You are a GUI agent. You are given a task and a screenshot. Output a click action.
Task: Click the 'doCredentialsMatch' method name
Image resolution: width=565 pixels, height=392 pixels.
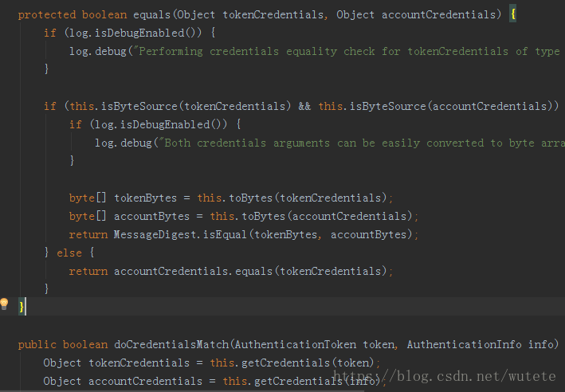pos(171,344)
